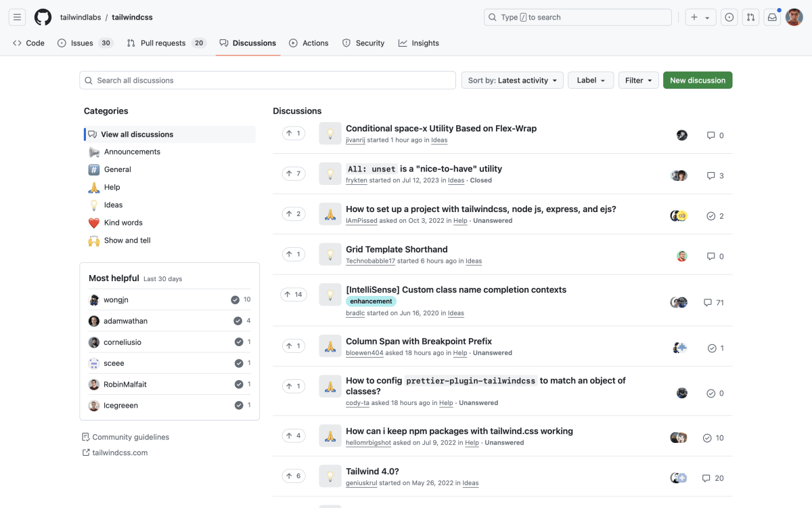The width and height of the screenshot is (812, 508).
Task: Click the sceee username in Most helpful
Action: coord(114,363)
